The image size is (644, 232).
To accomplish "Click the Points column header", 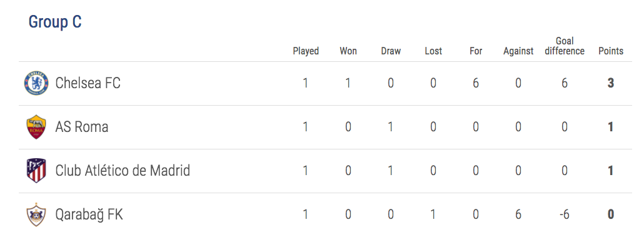I will coord(611,51).
